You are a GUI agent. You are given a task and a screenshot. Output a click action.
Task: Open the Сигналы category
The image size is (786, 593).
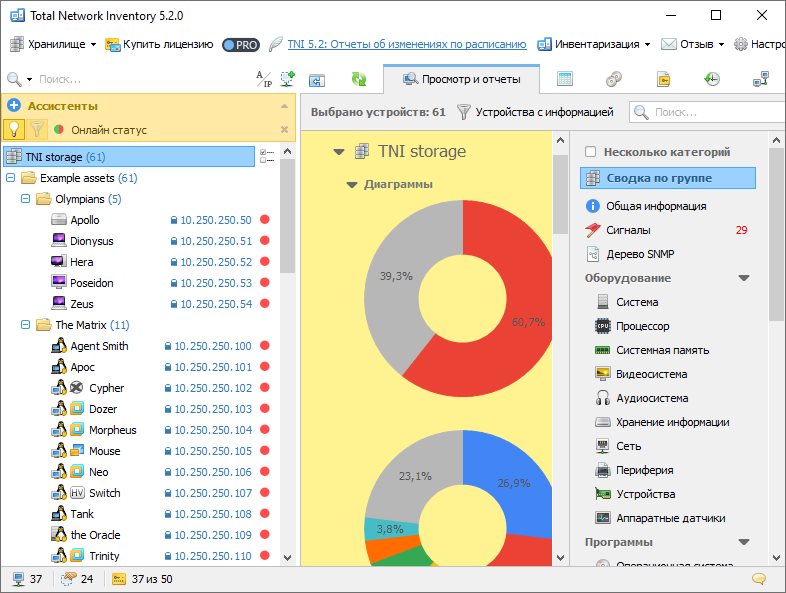628,230
